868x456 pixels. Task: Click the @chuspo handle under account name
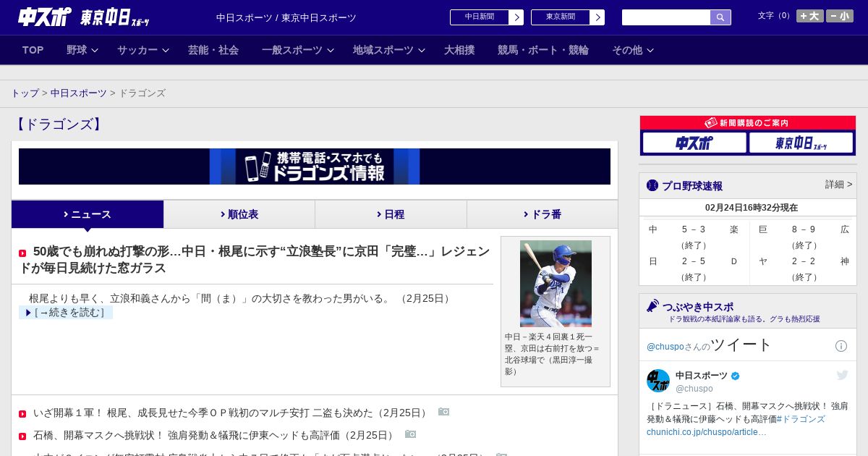(694, 389)
